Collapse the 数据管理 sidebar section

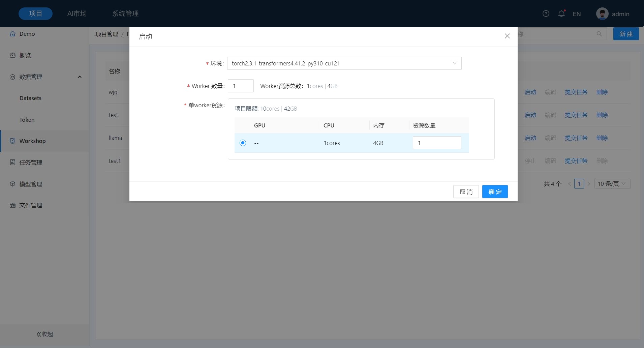pos(80,77)
